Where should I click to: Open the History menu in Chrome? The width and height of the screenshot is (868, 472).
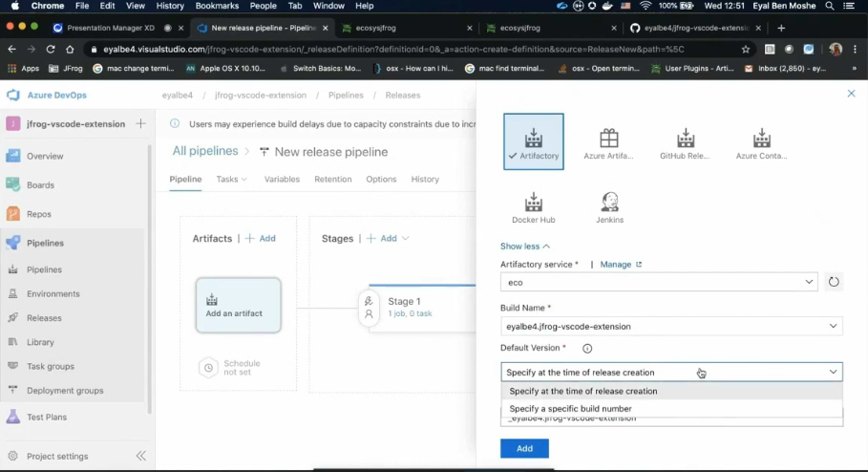pos(170,6)
